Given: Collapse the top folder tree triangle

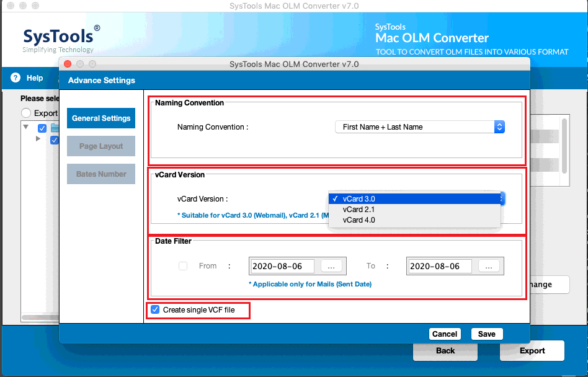Looking at the screenshot, I should click(x=26, y=126).
